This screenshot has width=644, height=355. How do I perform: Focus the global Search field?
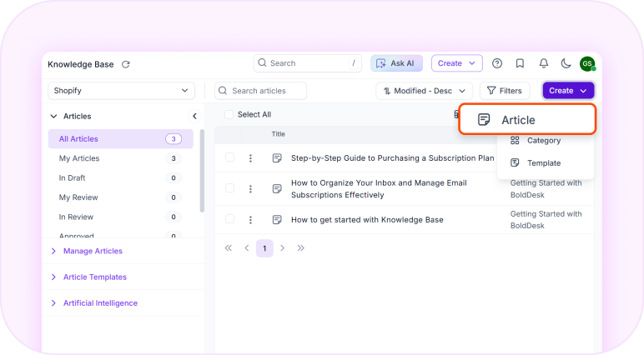click(x=308, y=63)
